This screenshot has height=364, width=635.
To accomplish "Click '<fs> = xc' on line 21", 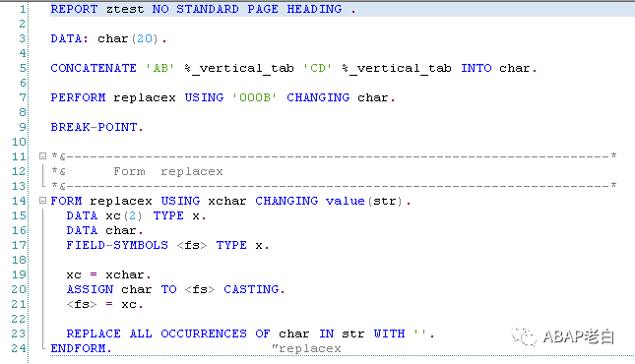I will click(101, 304).
